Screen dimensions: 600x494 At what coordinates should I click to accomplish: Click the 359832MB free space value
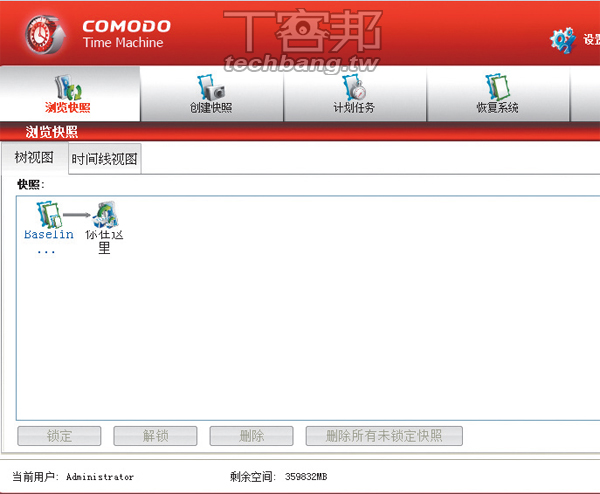[306, 477]
